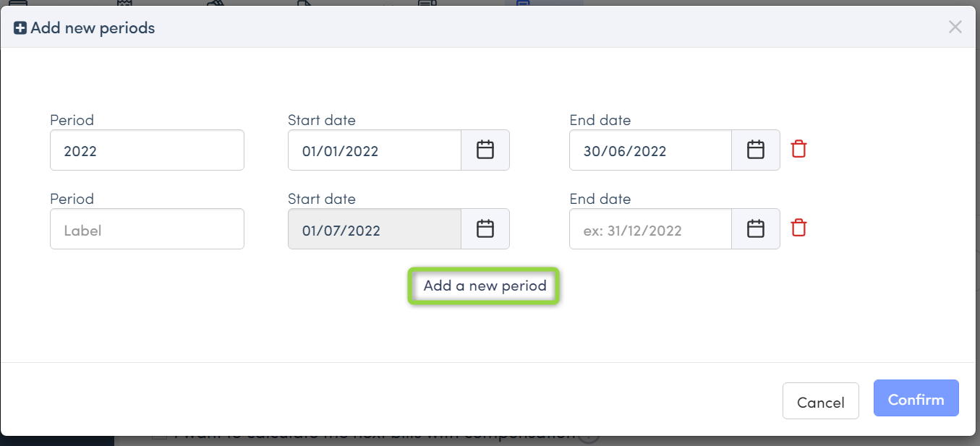Screen dimensions: 980x446
Task: Open calendar picker for first End date
Action: click(756, 150)
